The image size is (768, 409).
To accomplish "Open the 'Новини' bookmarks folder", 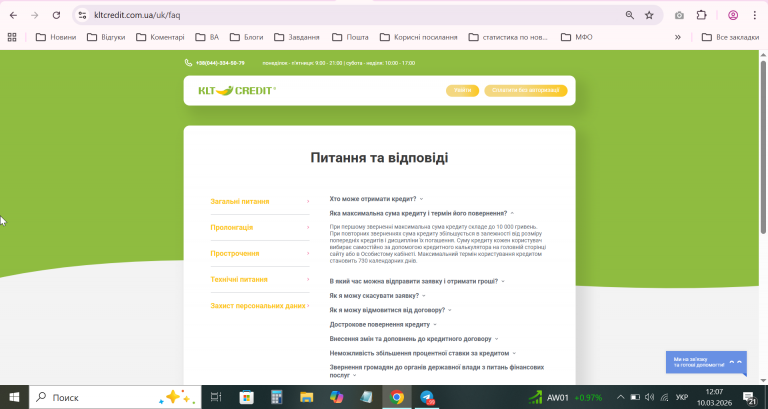I will click(x=56, y=37).
